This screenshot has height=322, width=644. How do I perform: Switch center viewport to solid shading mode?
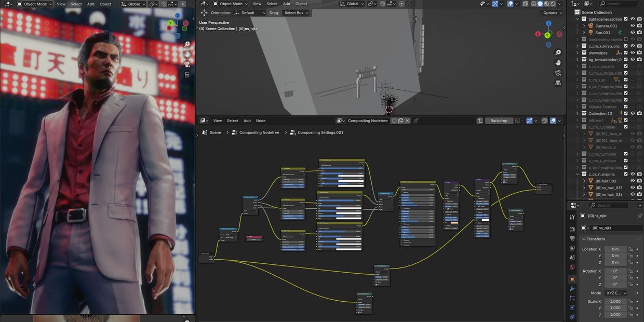[539, 4]
